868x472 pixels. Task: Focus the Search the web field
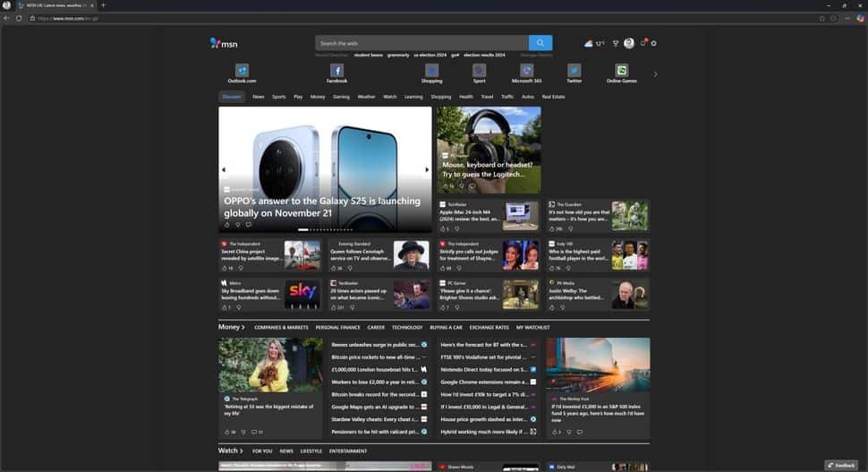(x=421, y=43)
